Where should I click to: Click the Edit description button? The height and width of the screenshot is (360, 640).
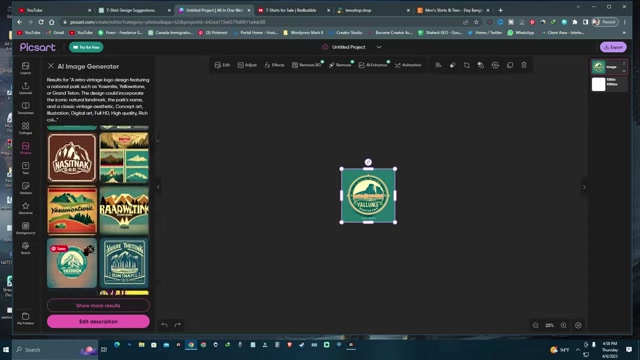click(x=98, y=321)
